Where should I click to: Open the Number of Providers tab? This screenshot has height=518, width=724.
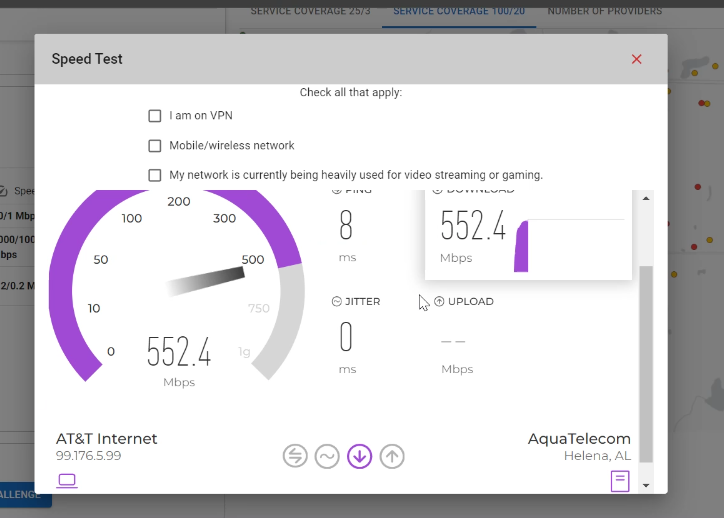pyautogui.click(x=604, y=11)
